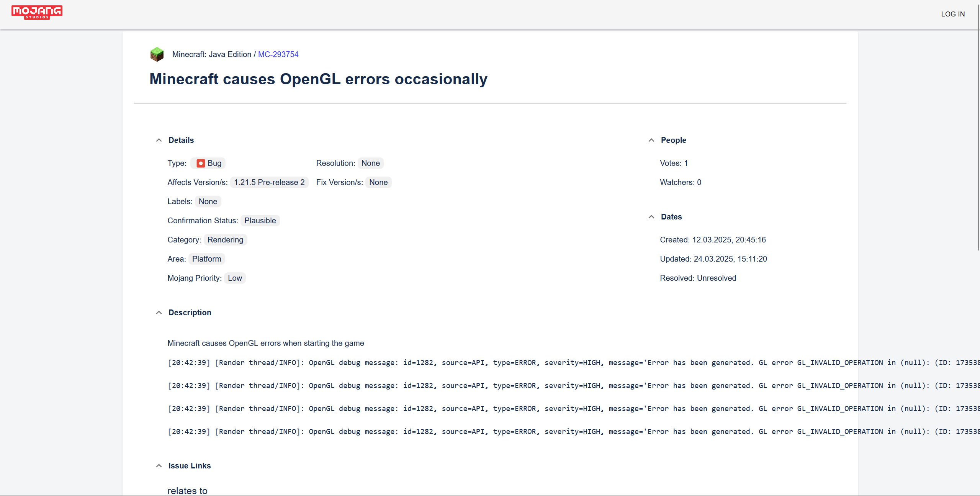This screenshot has width=980, height=496.
Task: Click the Low Mojang Priority tag
Action: [x=235, y=278]
